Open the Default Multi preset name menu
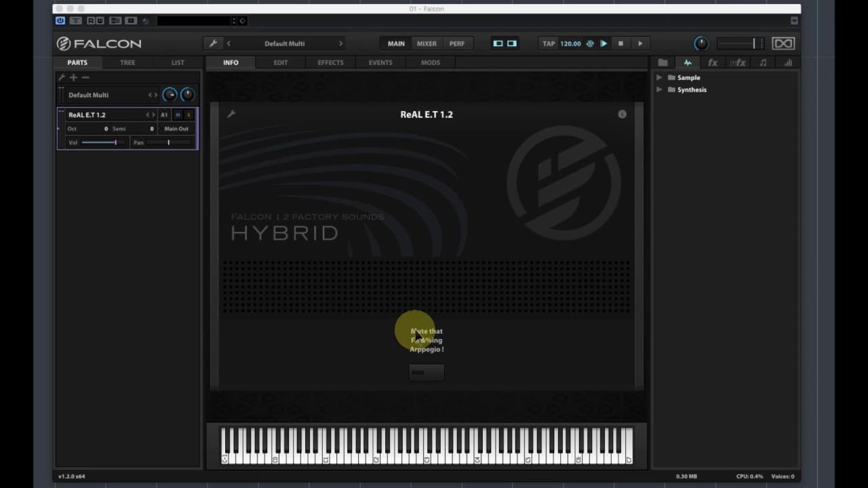This screenshot has width=868, height=488. [284, 43]
